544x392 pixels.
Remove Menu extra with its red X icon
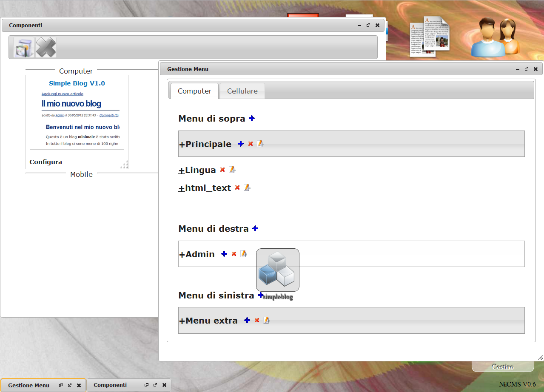click(x=256, y=320)
